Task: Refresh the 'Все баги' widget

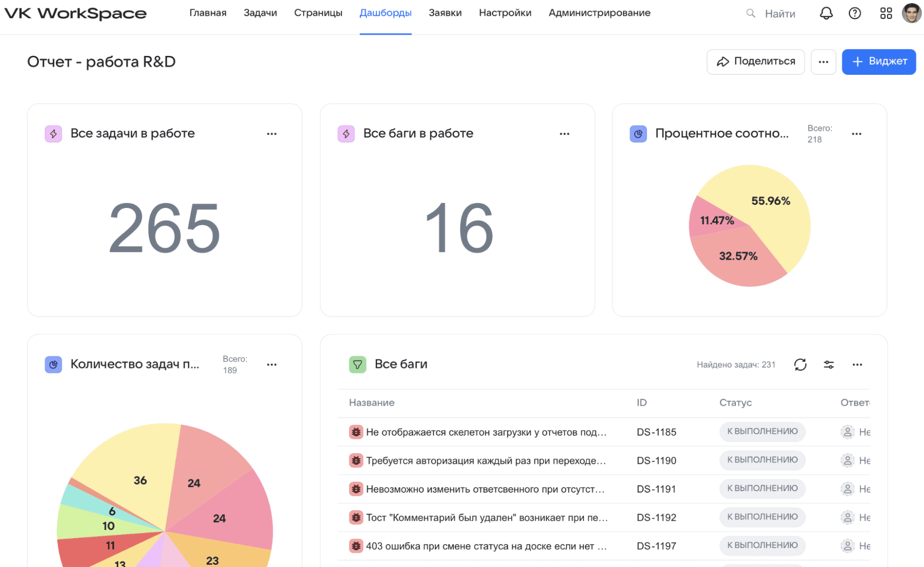Action: (800, 365)
